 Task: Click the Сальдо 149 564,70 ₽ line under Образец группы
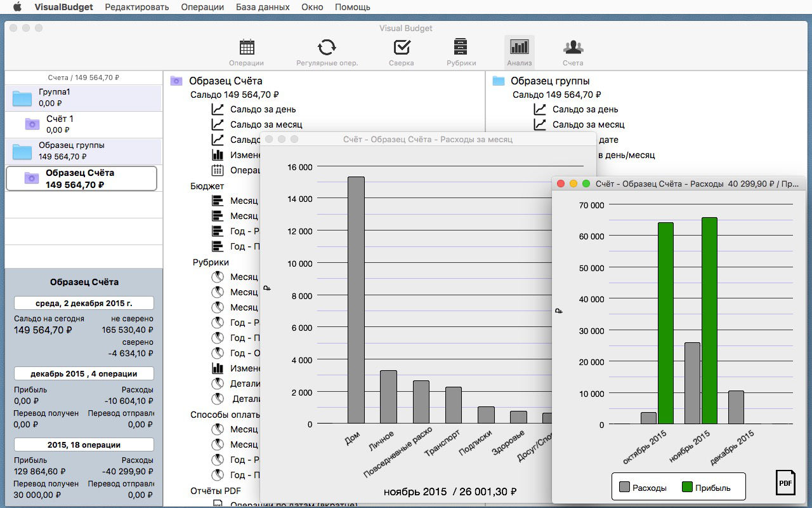click(557, 95)
